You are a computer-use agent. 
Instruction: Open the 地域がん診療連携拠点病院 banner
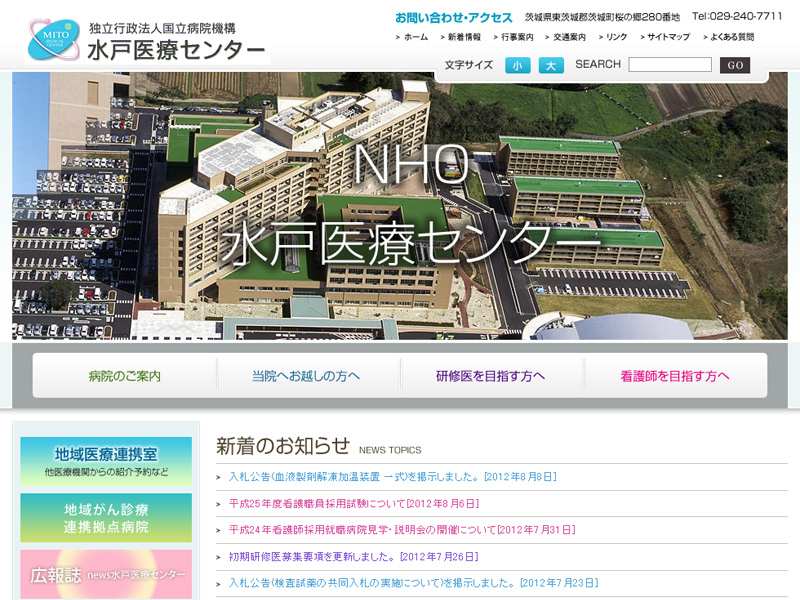point(106,518)
